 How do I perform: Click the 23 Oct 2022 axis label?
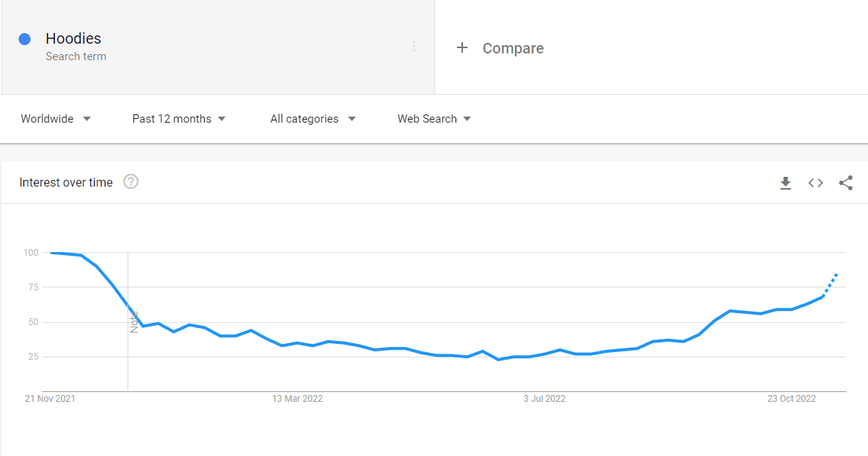pos(792,399)
